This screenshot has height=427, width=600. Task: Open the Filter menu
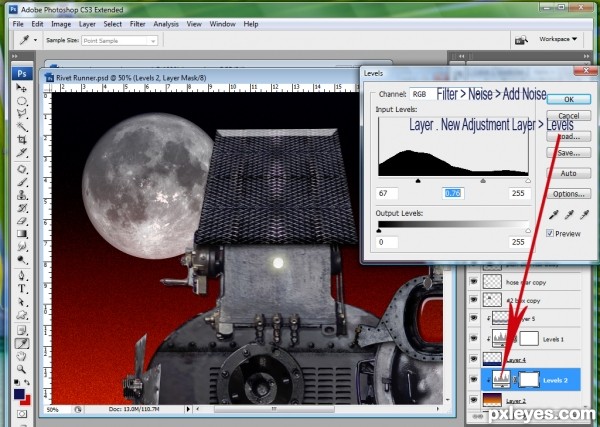[137, 24]
